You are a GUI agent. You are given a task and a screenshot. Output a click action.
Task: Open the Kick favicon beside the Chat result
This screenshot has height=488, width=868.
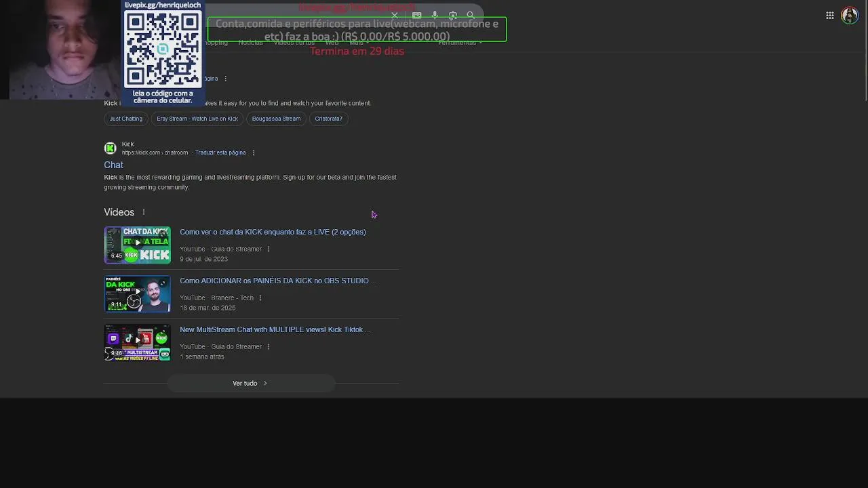pos(110,148)
